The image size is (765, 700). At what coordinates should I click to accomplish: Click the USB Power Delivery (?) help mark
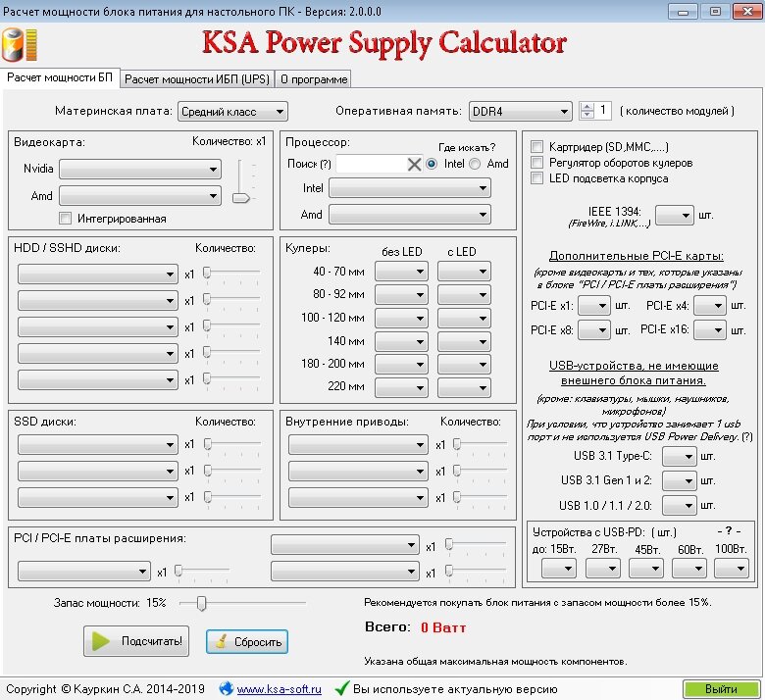[747, 436]
